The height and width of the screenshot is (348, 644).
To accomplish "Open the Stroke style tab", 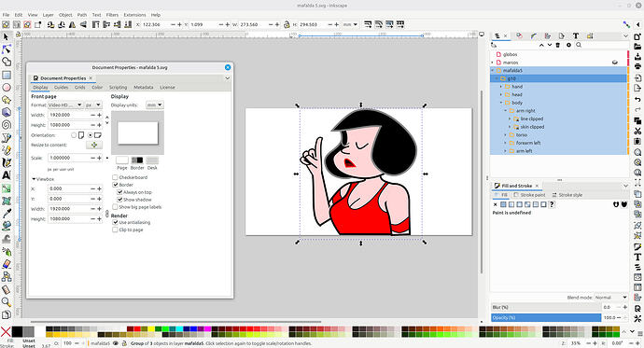I will point(567,195).
